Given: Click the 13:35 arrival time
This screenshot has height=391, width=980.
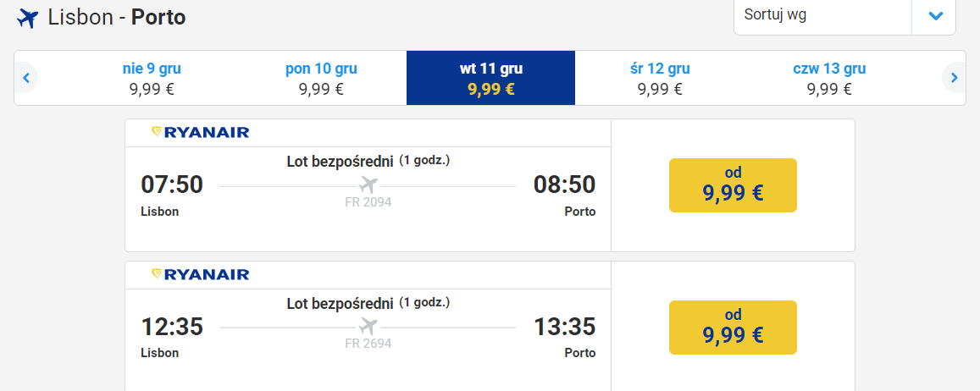Looking at the screenshot, I should coord(564,327).
